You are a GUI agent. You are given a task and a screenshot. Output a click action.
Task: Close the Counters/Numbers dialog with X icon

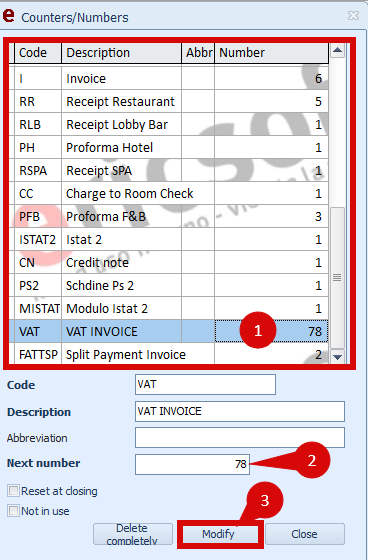tap(353, 15)
